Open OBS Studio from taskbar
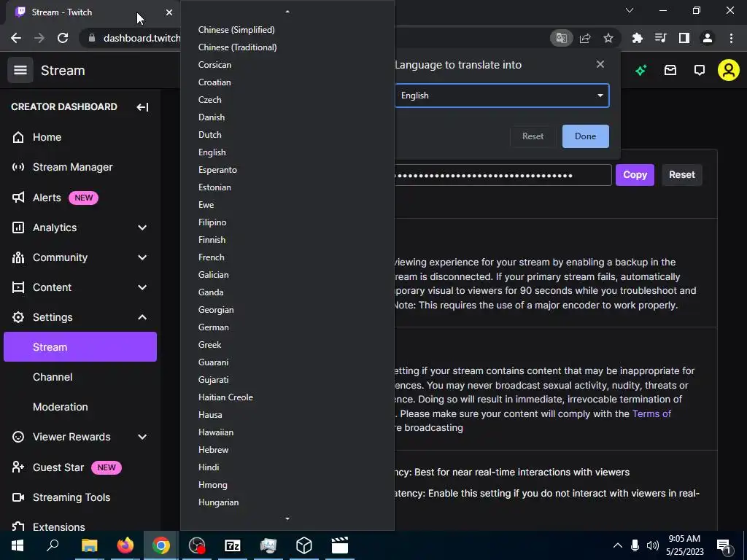The width and height of the screenshot is (747, 560). tap(197, 545)
